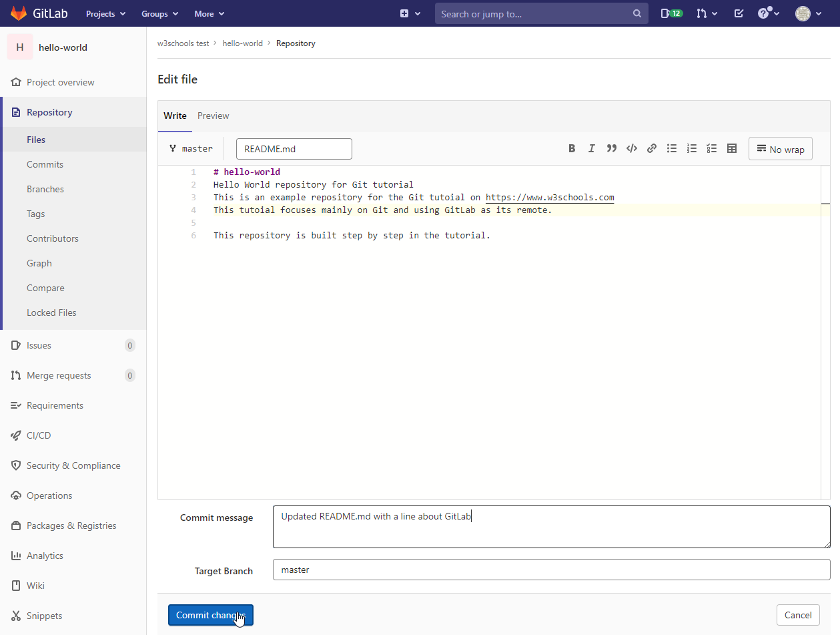Image resolution: width=840 pixels, height=635 pixels.
Task: Apply italic formatting in the editor toolbar
Action: click(591, 149)
